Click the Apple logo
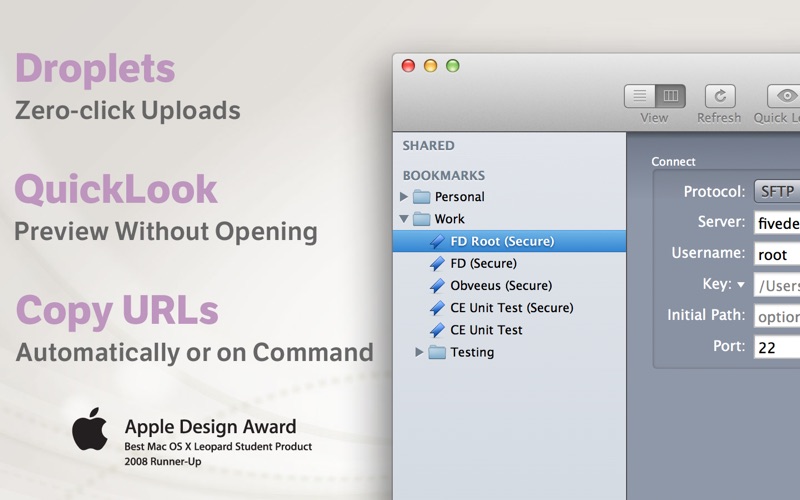800x500 pixels. pos(90,429)
